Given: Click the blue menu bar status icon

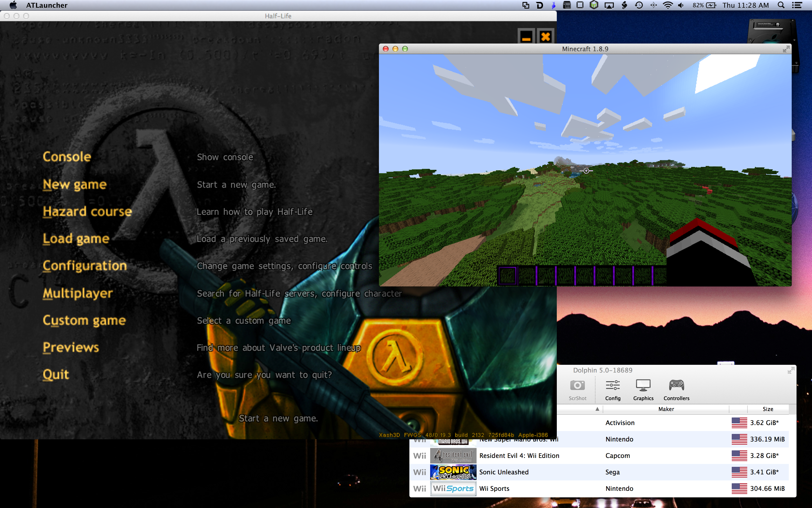Looking at the screenshot, I should pyautogui.click(x=553, y=5).
